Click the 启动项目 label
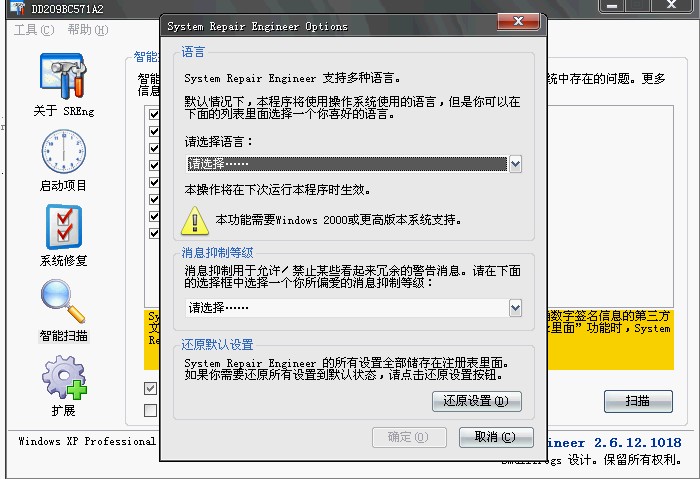This screenshot has width=700, height=479. 63,185
